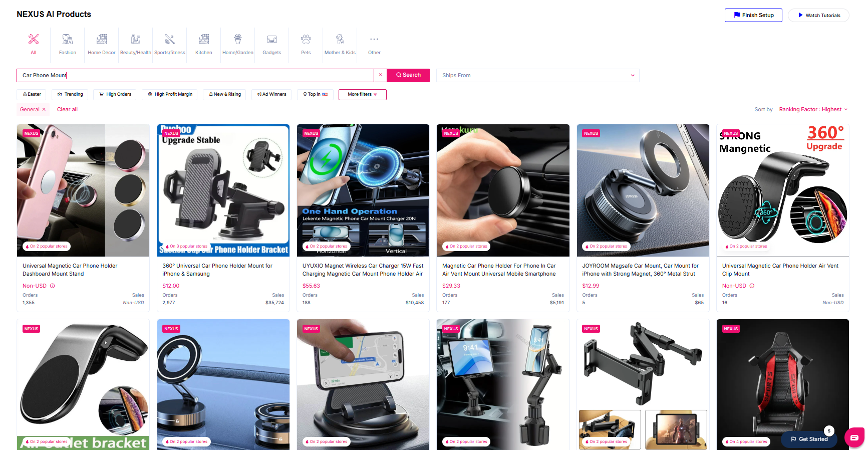
Task: Click the $12.00 price on 360° Universal Holder
Action: pos(171,286)
